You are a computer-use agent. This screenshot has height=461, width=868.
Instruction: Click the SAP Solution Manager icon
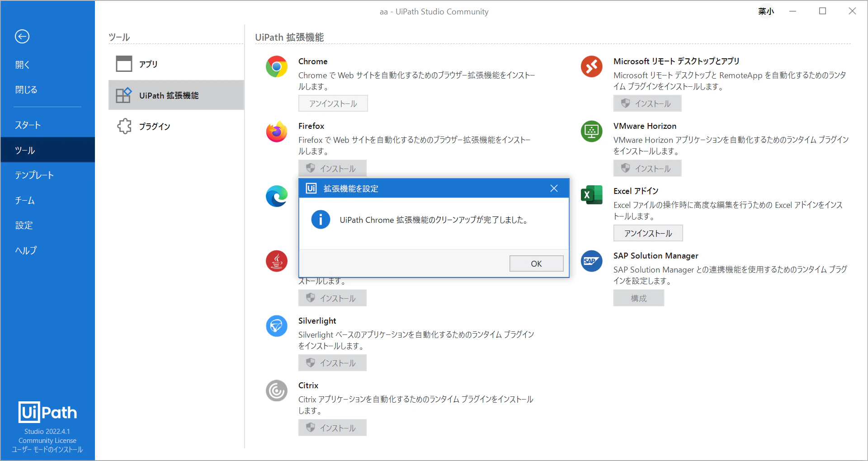[592, 261]
